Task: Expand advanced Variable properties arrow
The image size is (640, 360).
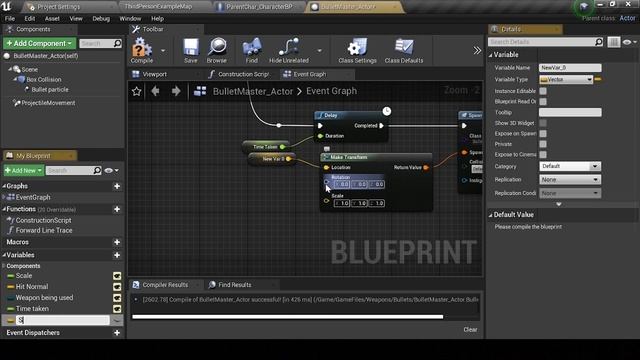Action: [559, 204]
